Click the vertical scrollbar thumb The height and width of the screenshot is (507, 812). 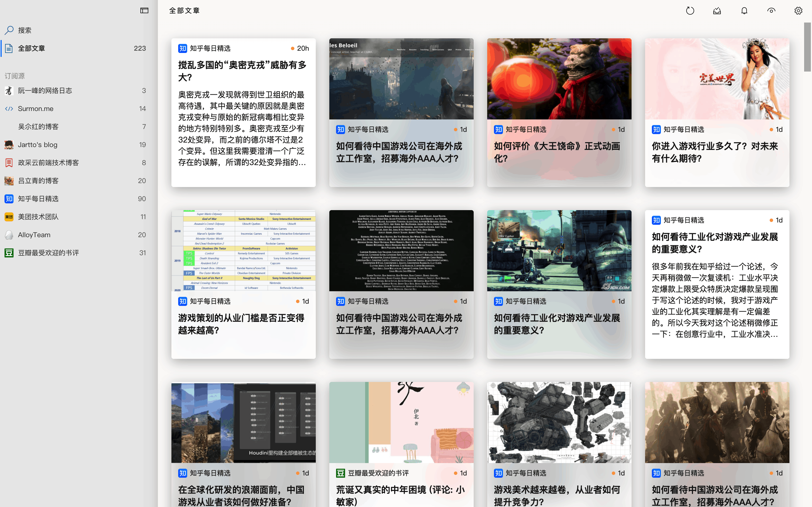pos(807,47)
